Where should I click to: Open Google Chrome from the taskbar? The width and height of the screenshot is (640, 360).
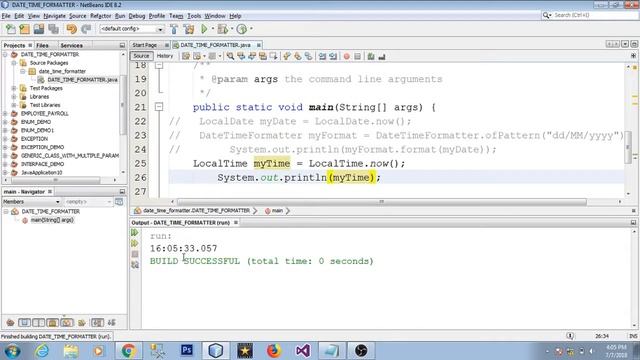coord(128,351)
